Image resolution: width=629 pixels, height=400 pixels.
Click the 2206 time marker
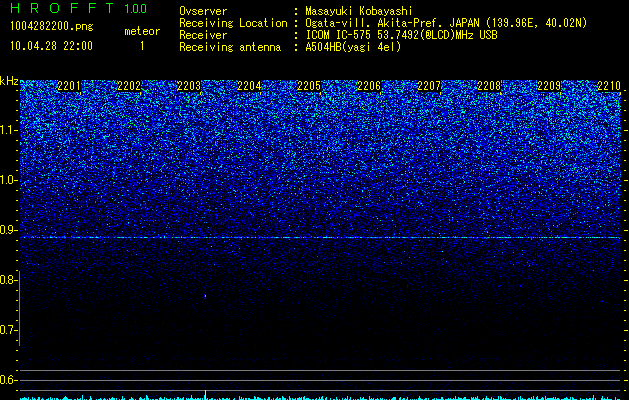(x=369, y=86)
